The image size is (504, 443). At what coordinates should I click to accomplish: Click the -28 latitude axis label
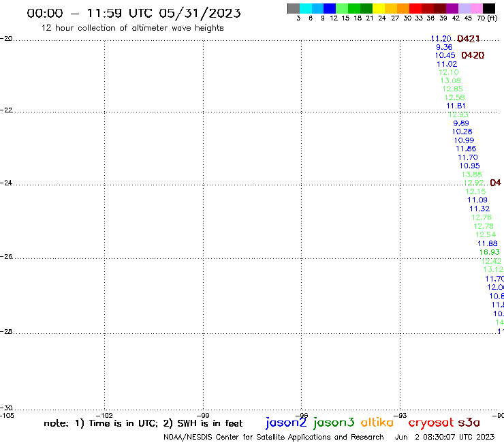click(x=6, y=331)
